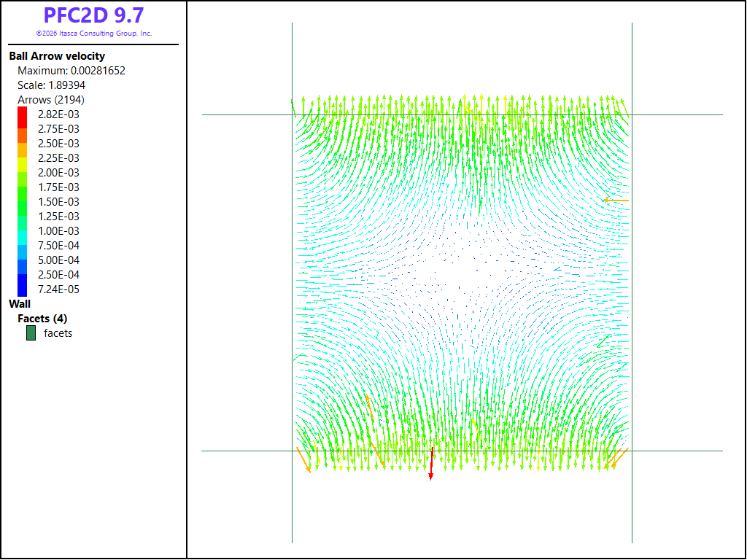747x560 pixels.
Task: Click the red velocity arrow at the bottom
Action: pos(431,464)
